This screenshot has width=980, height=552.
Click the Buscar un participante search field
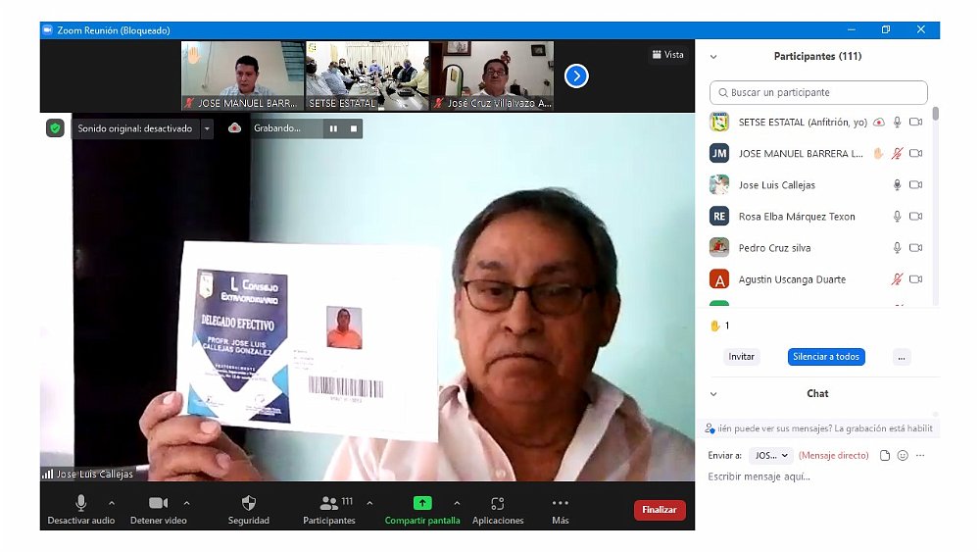point(818,93)
